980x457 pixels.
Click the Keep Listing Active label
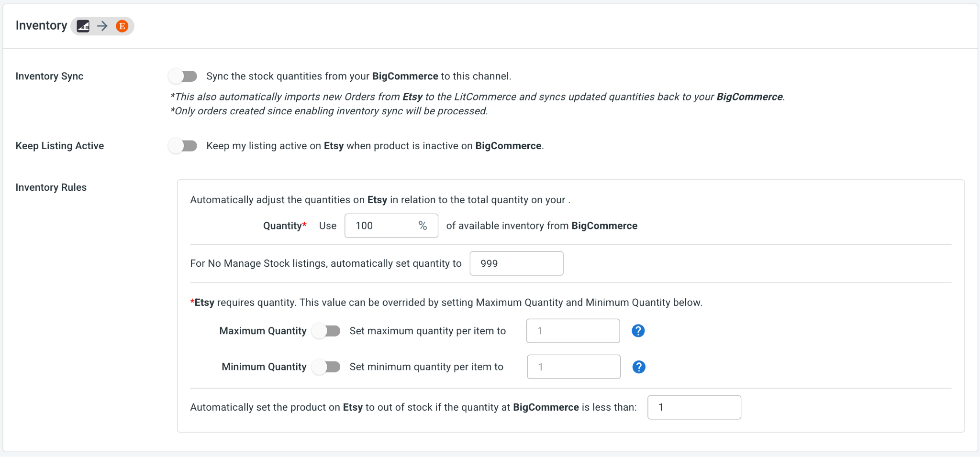coord(60,146)
